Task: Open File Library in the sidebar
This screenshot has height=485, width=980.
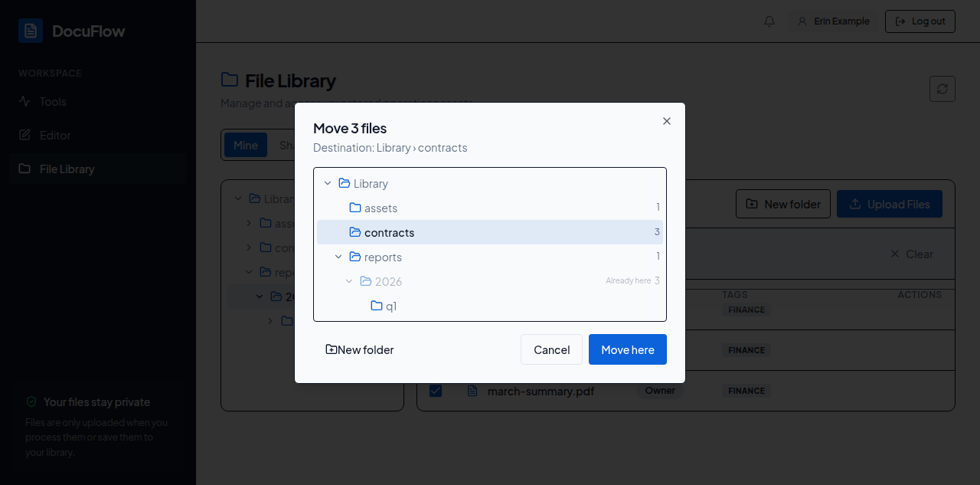Action: 98,169
